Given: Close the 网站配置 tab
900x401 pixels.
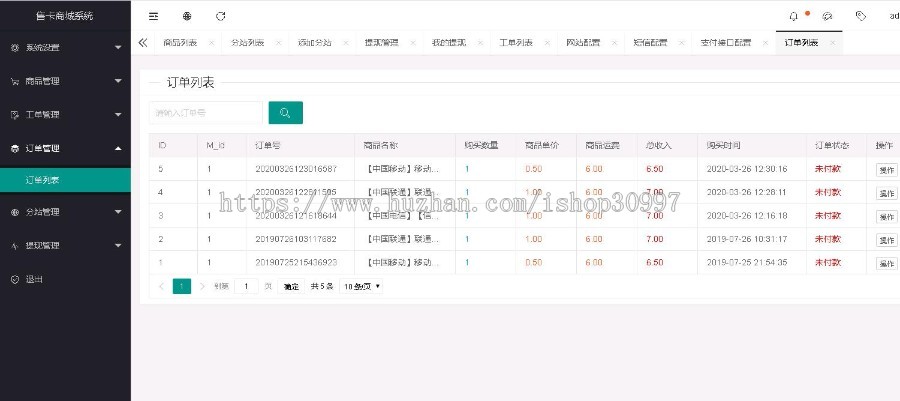Looking at the screenshot, I should [x=614, y=43].
